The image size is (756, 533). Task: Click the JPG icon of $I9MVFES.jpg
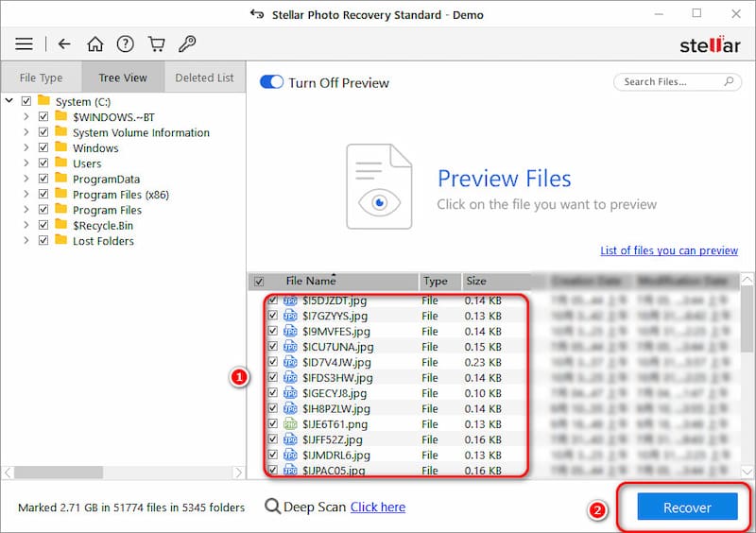pyautogui.click(x=290, y=332)
